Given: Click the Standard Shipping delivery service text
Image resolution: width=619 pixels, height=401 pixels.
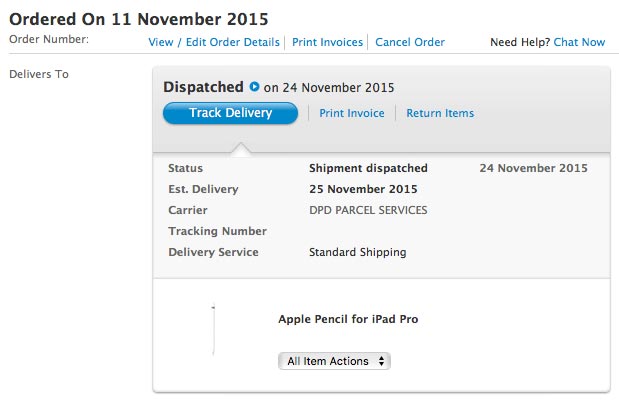Looking at the screenshot, I should tap(358, 252).
